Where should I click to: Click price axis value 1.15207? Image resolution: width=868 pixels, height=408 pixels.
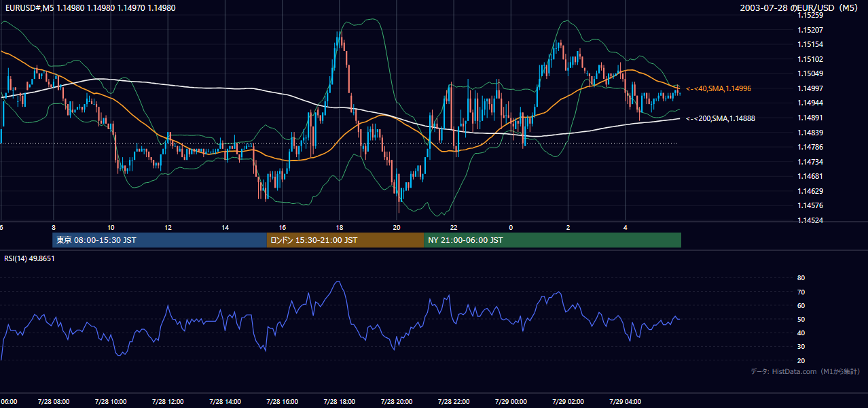coord(811,30)
